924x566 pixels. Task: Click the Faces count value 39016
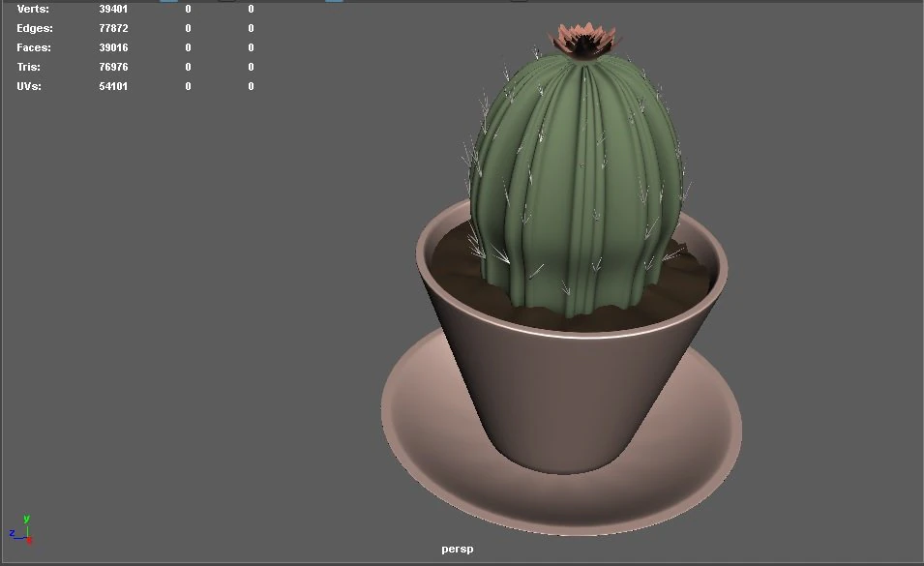[113, 47]
